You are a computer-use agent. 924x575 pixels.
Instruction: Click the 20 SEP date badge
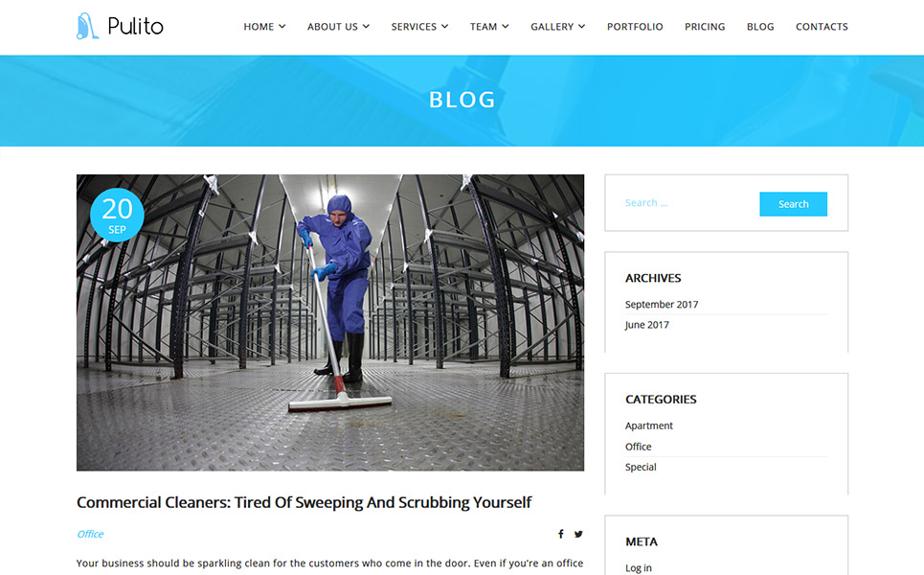pyautogui.click(x=117, y=216)
